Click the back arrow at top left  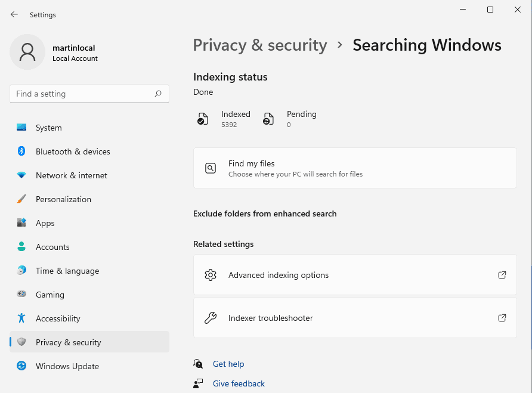click(x=13, y=14)
